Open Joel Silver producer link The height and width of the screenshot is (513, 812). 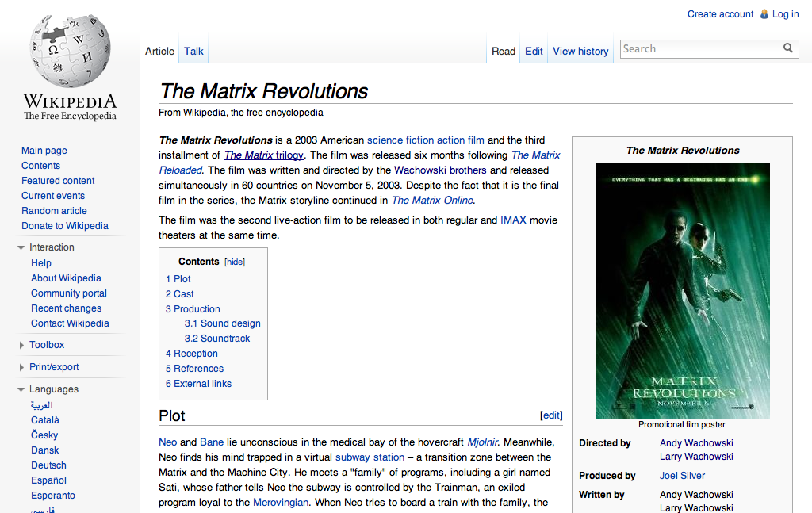click(682, 476)
